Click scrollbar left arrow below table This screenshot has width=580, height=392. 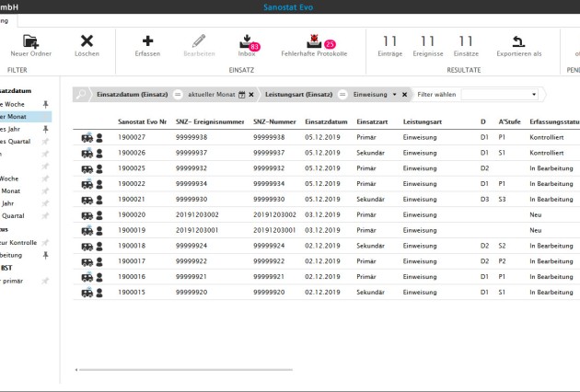[x=76, y=369]
